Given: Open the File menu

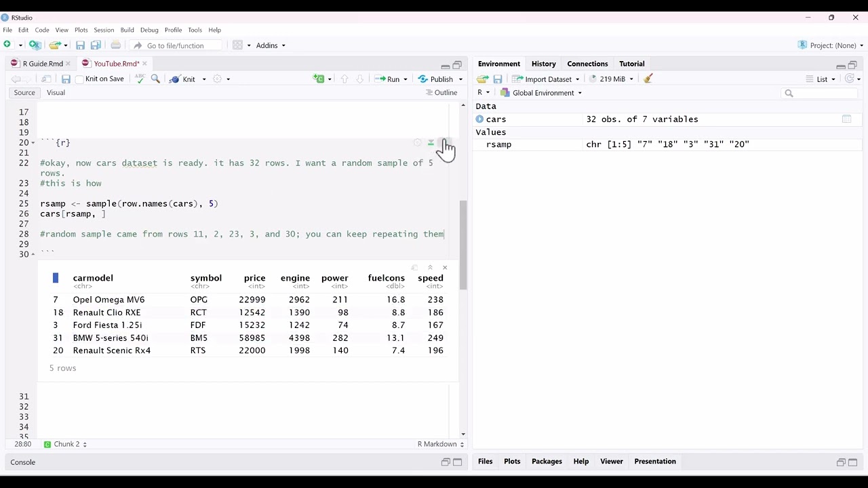Looking at the screenshot, I should click(7, 30).
